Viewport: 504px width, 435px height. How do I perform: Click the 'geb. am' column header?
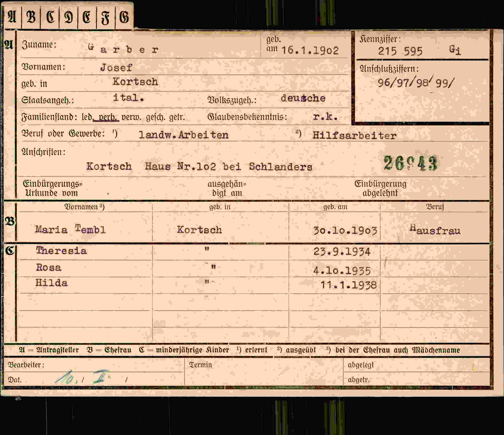(335, 207)
